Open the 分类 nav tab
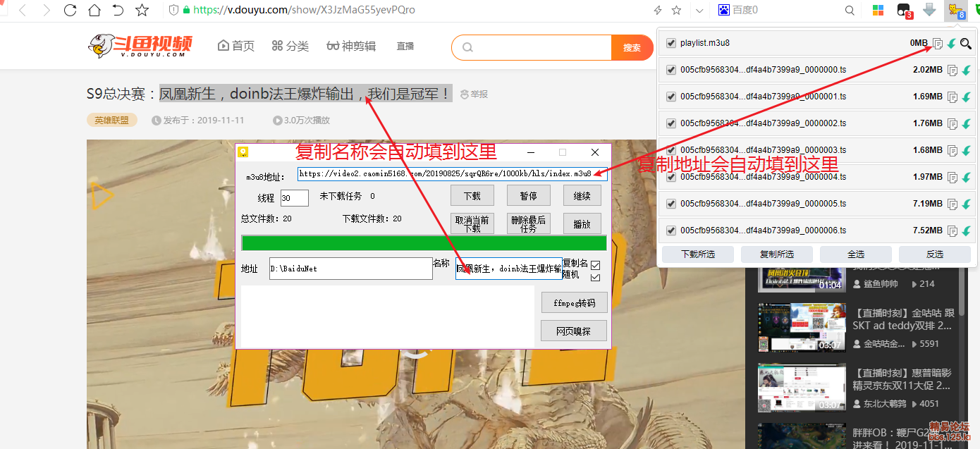This screenshot has height=449, width=980. tap(290, 46)
